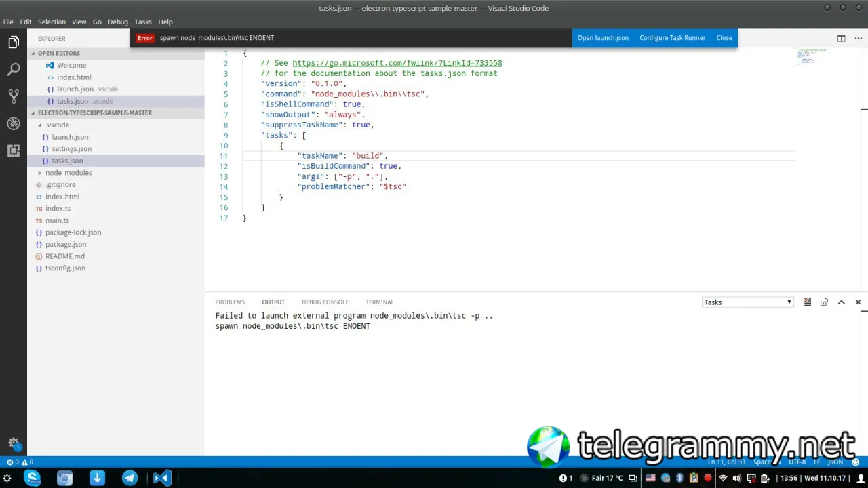Open the File menu
Screen dimensions: 868x488
tap(8, 22)
